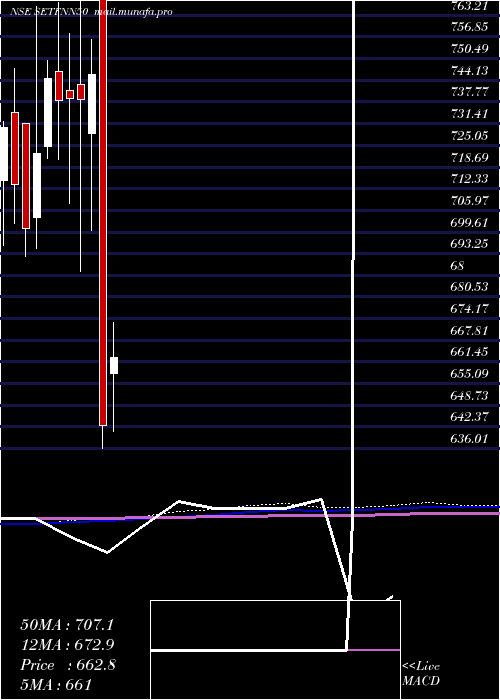Image resolution: width=500 pixels, height=700 pixels.
Task: Click the 750.49 price label
Action: 469,49
